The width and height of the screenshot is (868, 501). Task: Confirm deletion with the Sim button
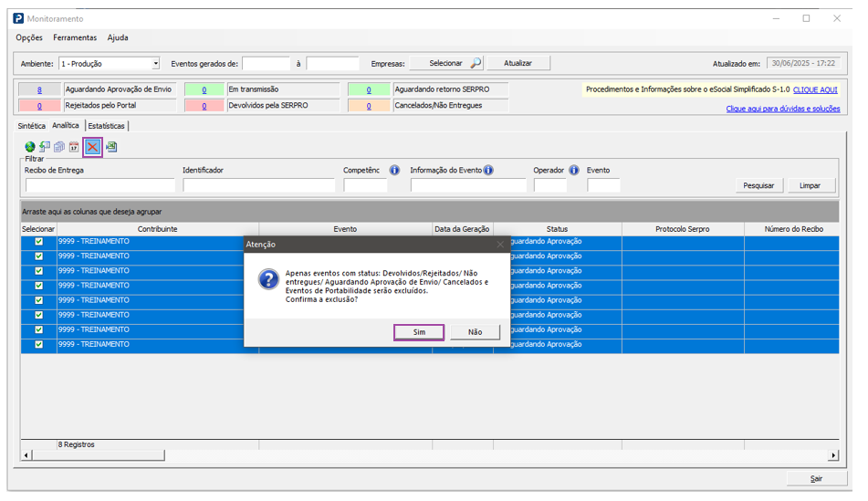(x=419, y=332)
